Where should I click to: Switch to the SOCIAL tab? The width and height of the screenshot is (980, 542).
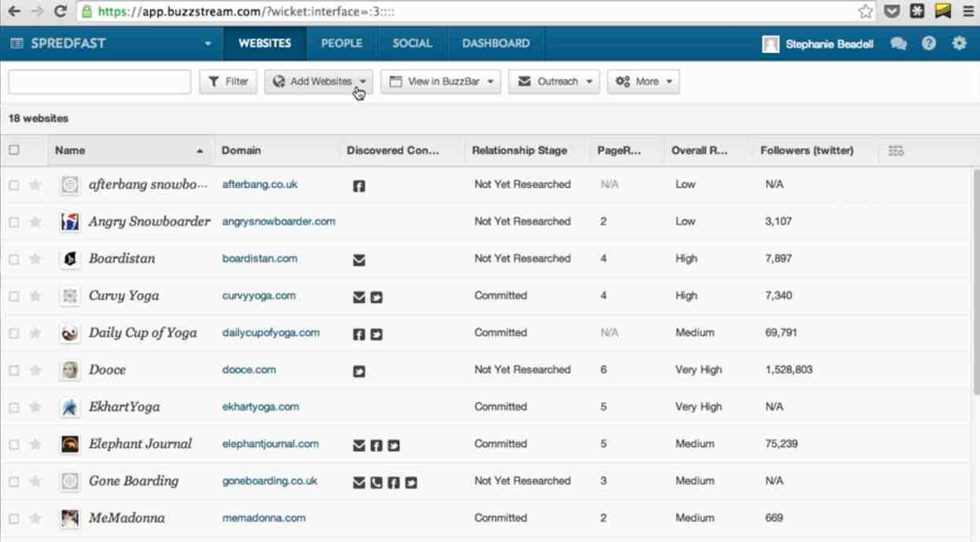point(413,44)
